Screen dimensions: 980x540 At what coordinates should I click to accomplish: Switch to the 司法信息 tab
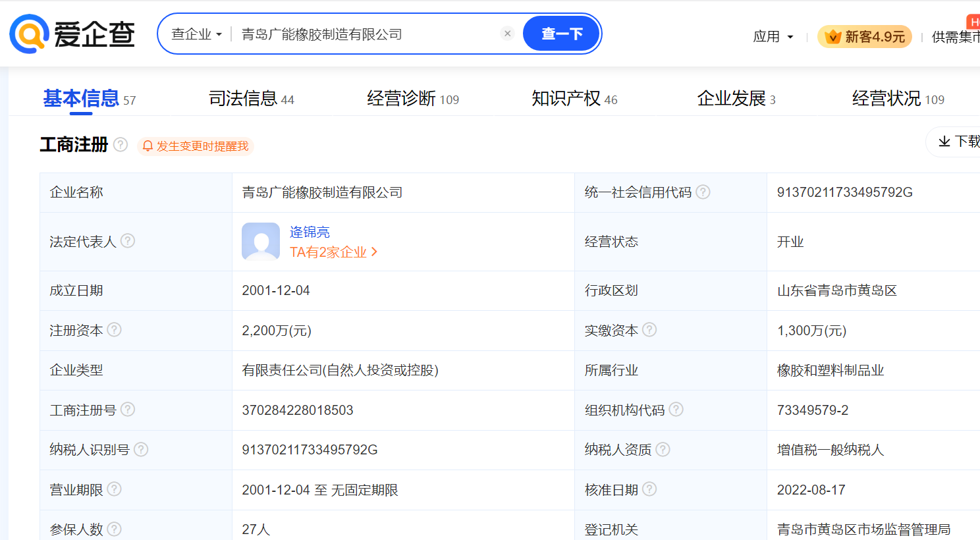pyautogui.click(x=251, y=99)
